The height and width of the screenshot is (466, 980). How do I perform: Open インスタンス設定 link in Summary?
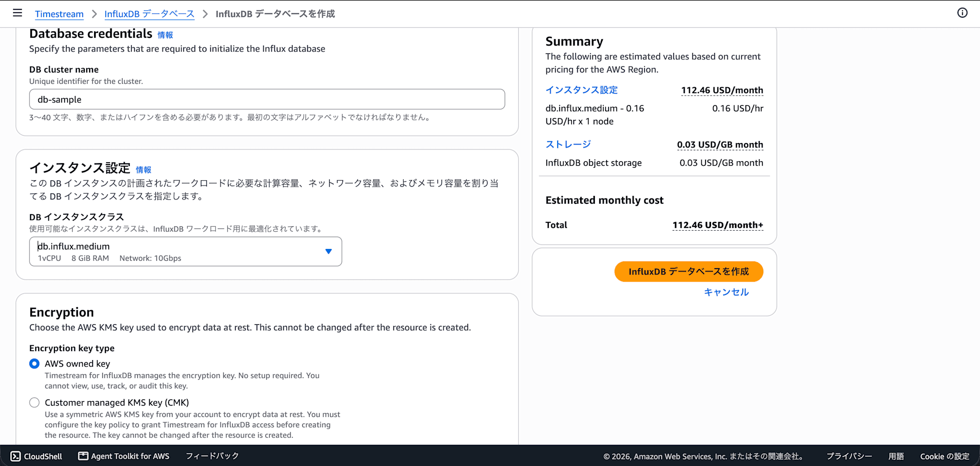coord(582,90)
